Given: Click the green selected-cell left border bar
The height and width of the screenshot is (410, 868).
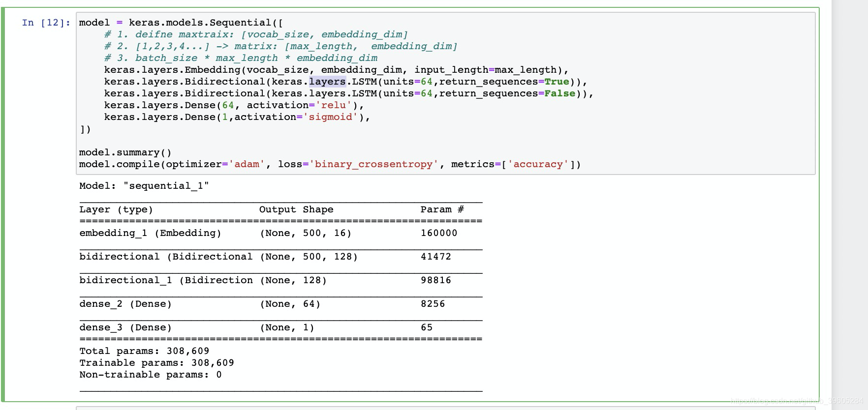Looking at the screenshot, I should coord(3,205).
